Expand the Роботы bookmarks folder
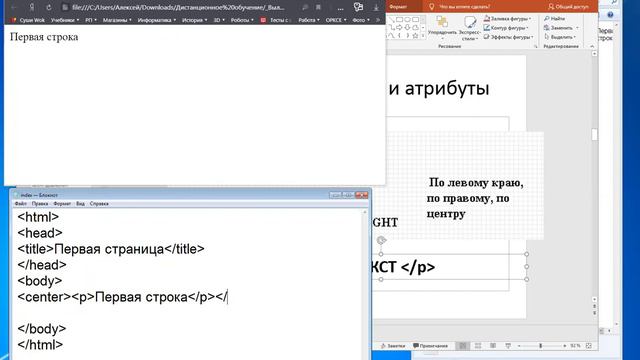This screenshot has height=360, width=640. (242, 20)
